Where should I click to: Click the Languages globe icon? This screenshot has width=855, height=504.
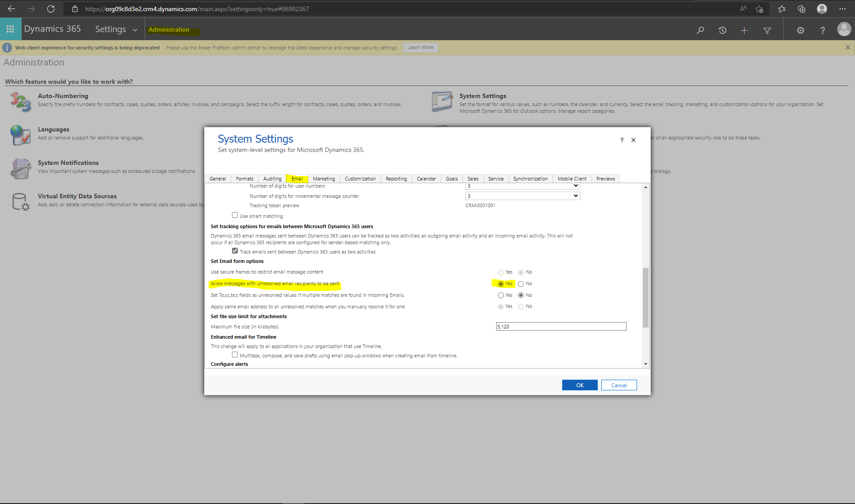pyautogui.click(x=21, y=135)
